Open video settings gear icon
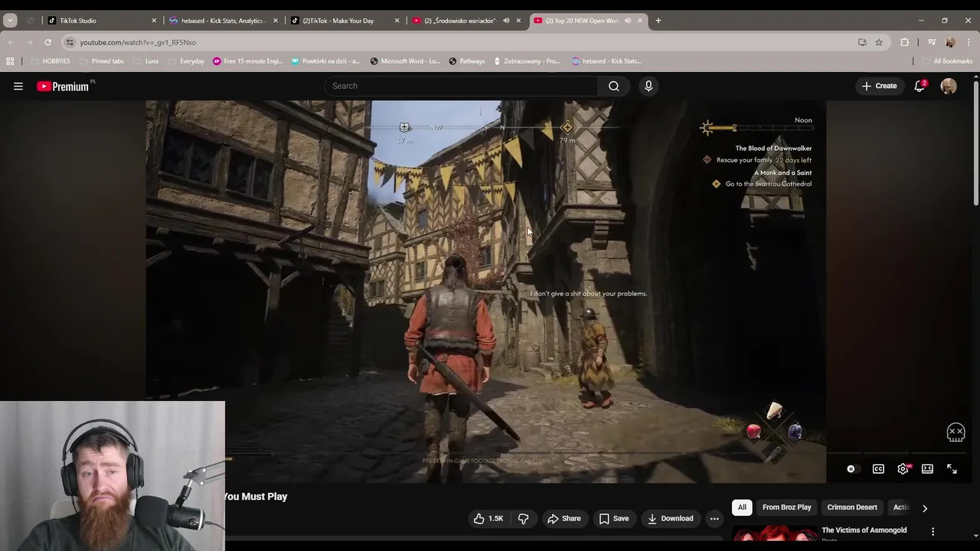 click(903, 468)
